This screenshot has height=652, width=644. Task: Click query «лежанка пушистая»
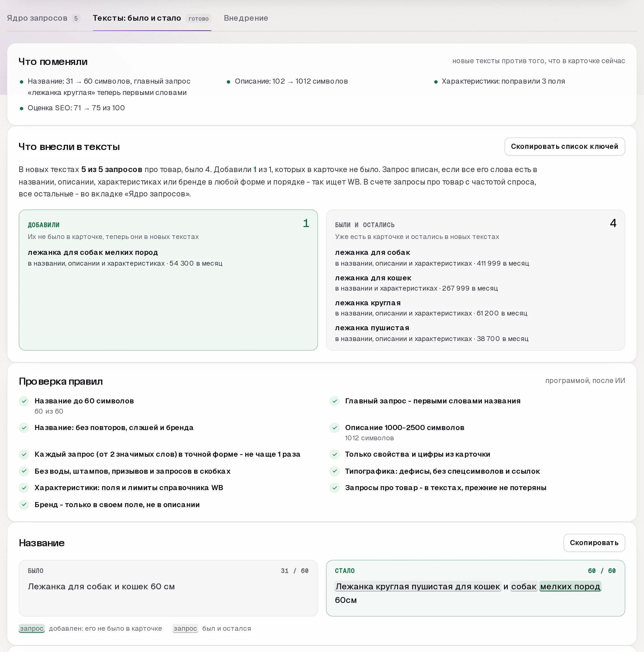[372, 328]
